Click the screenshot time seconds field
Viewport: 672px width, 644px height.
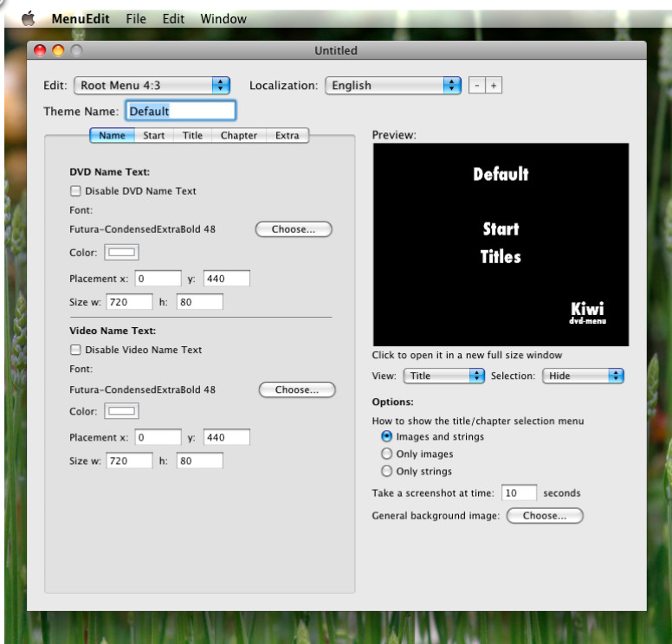519,493
